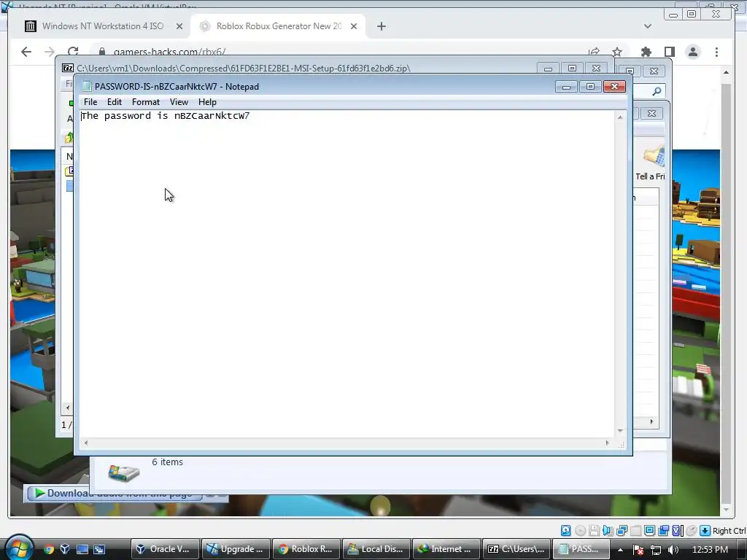Click Switch between windows quick launch icon

click(x=99, y=549)
